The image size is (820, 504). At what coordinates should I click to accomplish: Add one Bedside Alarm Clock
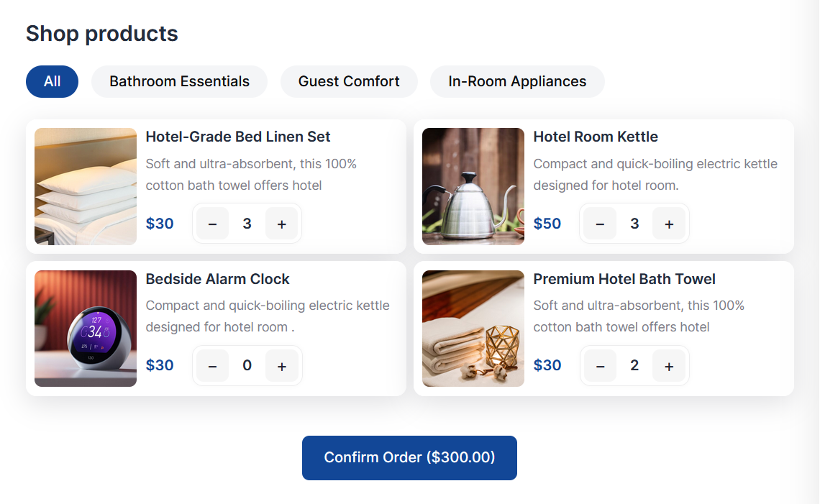coord(282,366)
